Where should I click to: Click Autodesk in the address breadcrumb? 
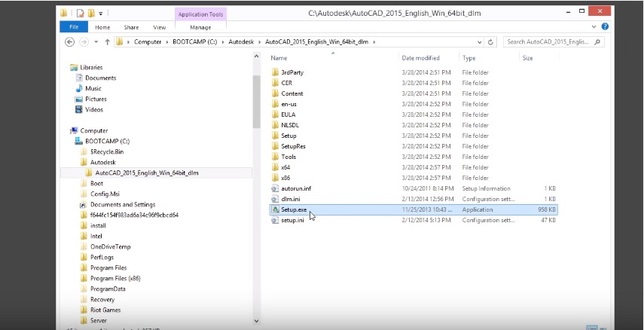pyautogui.click(x=242, y=42)
